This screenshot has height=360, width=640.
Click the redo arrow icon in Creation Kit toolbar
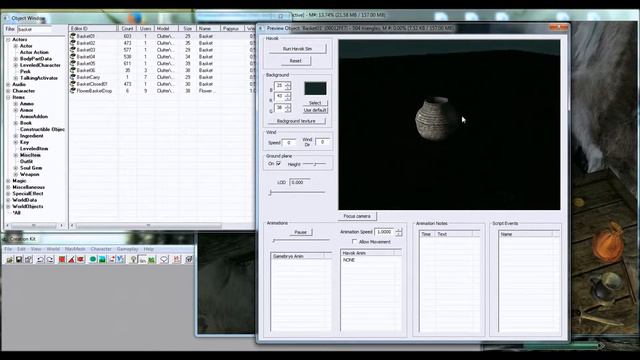(x=50, y=259)
